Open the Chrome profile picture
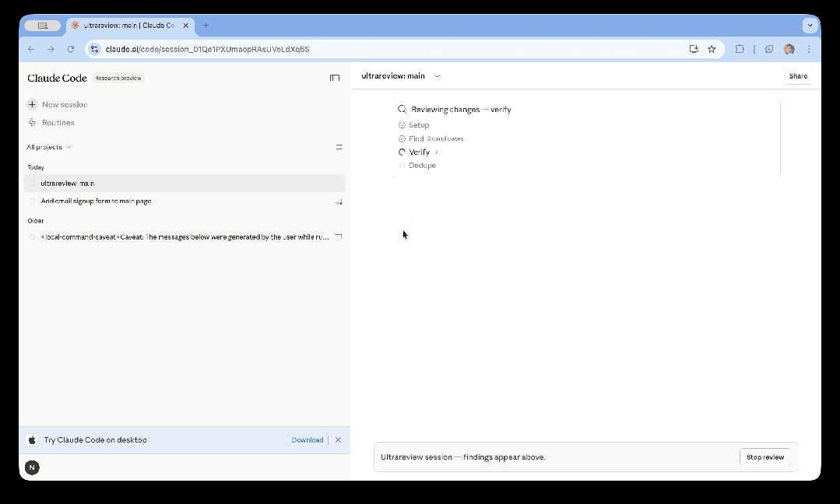 789,49
